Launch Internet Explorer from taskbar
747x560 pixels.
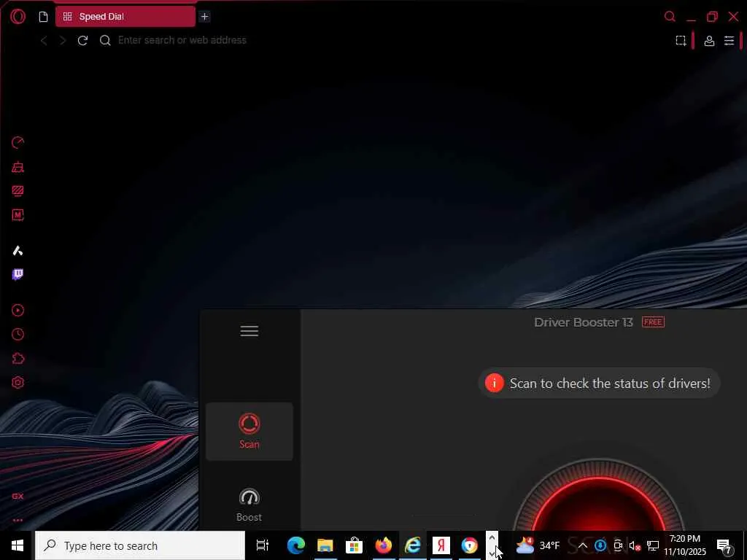(412, 545)
